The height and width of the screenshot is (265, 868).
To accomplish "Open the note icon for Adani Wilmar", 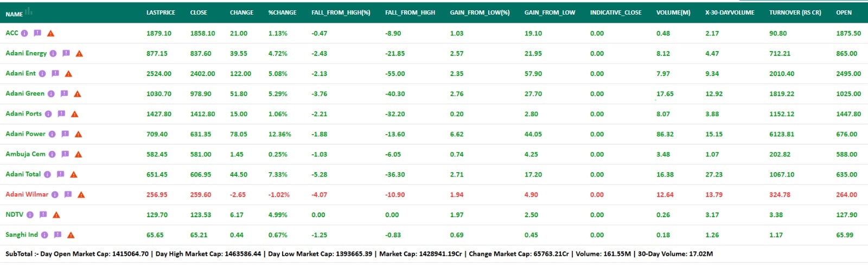I will 68,194.
